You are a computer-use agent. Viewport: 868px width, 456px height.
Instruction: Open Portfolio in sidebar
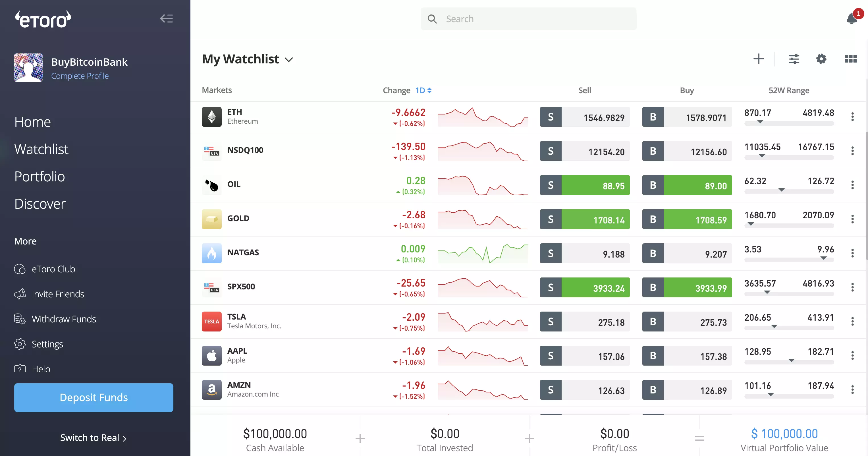(40, 176)
